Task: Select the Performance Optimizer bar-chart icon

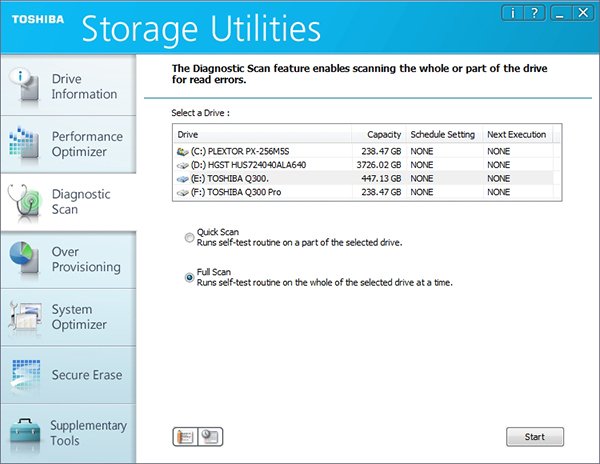Action: coord(24,142)
